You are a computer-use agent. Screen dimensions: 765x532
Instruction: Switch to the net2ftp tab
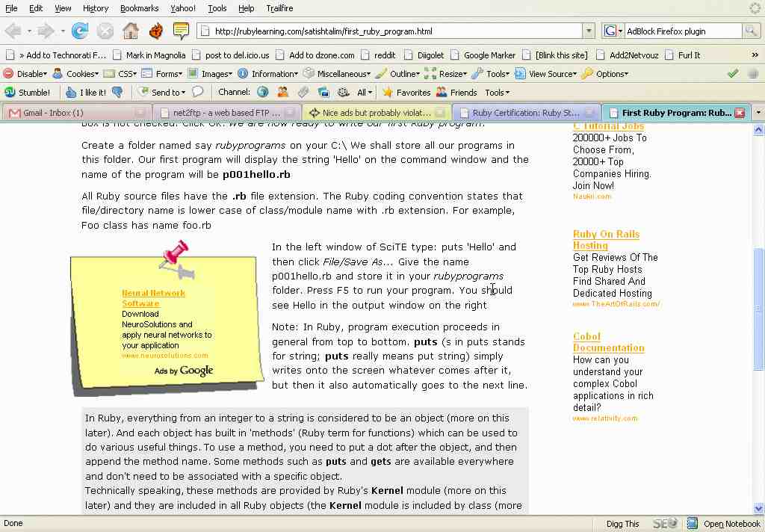pos(226,113)
